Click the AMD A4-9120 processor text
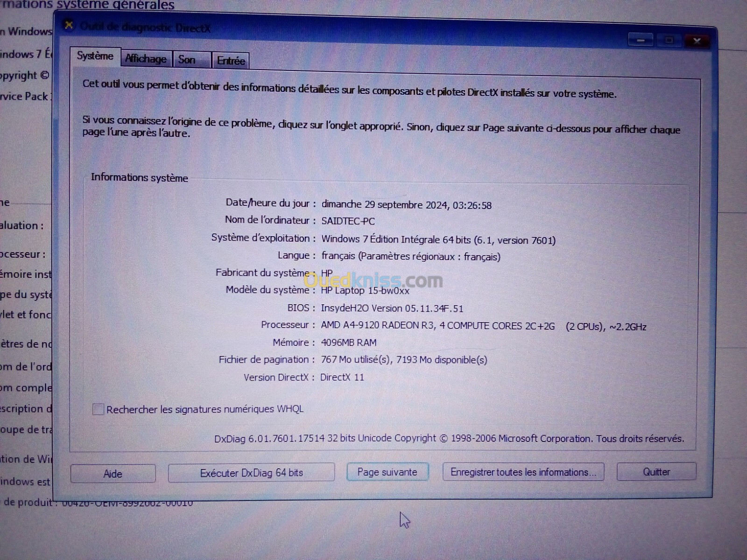747x560 pixels. [484, 326]
